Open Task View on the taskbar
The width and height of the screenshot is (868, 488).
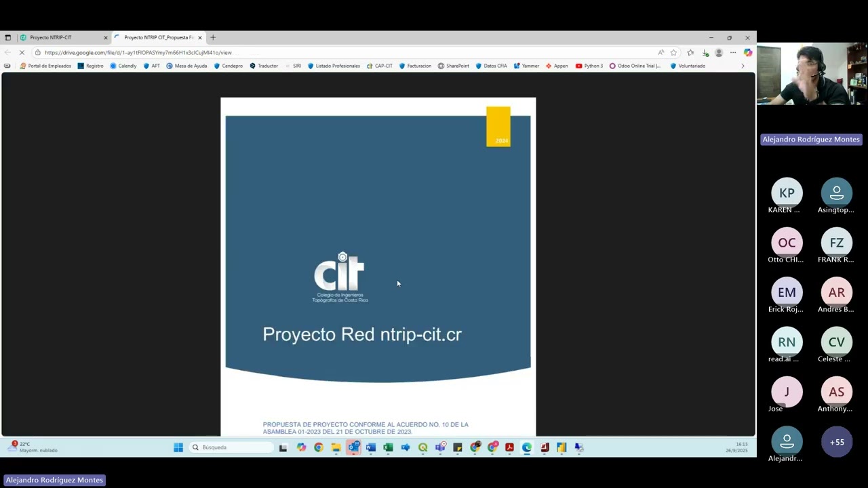coord(283,447)
